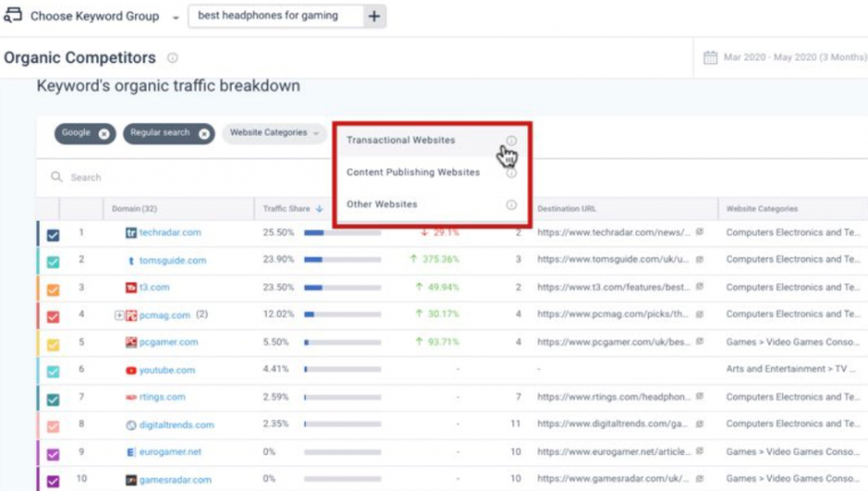
Task: Show info for Organic Competitors heading
Action: 173,57
